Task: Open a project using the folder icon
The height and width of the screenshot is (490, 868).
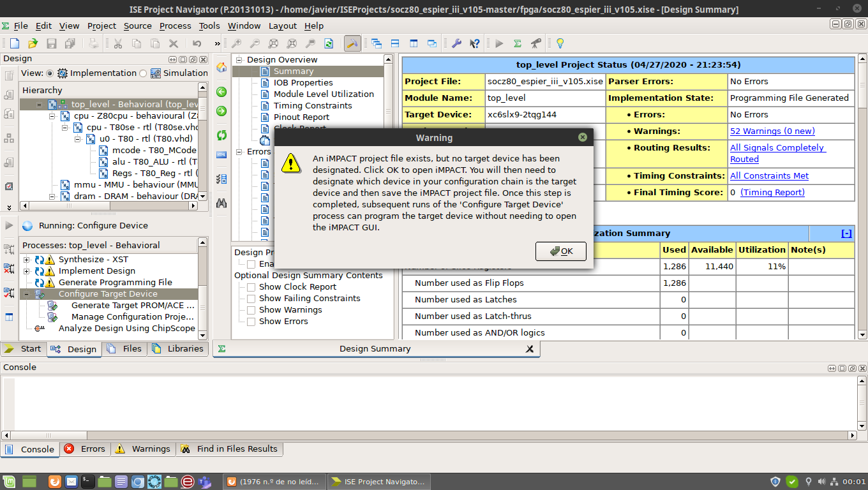Action: 33,43
